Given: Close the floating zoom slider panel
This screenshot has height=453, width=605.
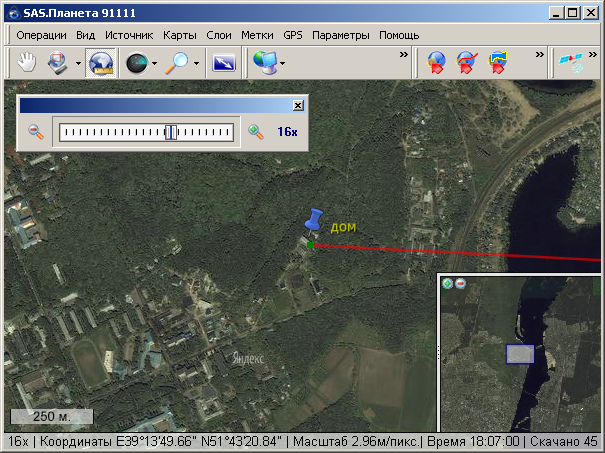Looking at the screenshot, I should [x=297, y=105].
